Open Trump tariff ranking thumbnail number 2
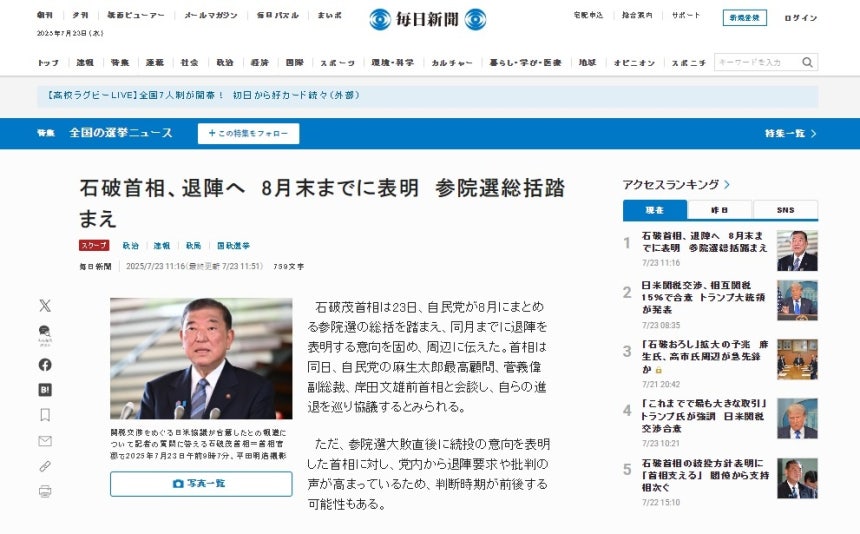This screenshot has width=860, height=534. (797, 300)
